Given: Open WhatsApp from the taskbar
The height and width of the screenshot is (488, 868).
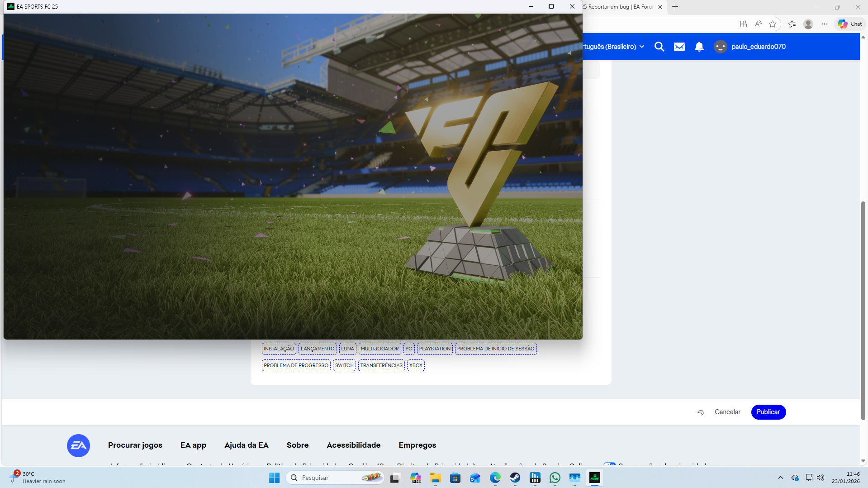Looking at the screenshot, I should (555, 478).
